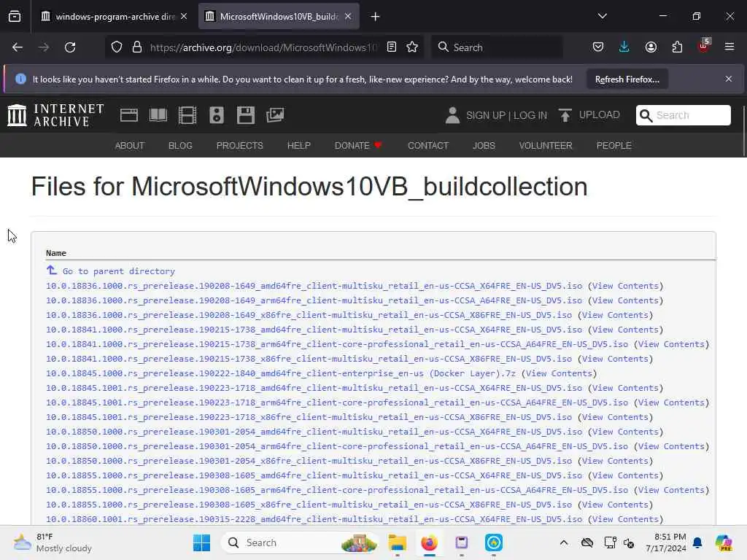
Task: Go back to previous page
Action: tap(18, 47)
